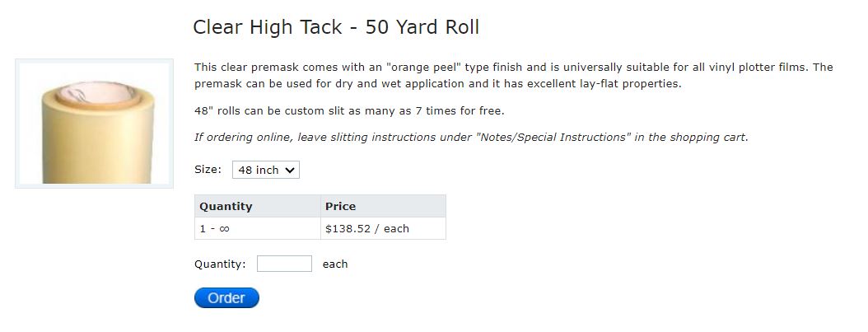Click the italic slitting instructions sentence

tap(471, 138)
